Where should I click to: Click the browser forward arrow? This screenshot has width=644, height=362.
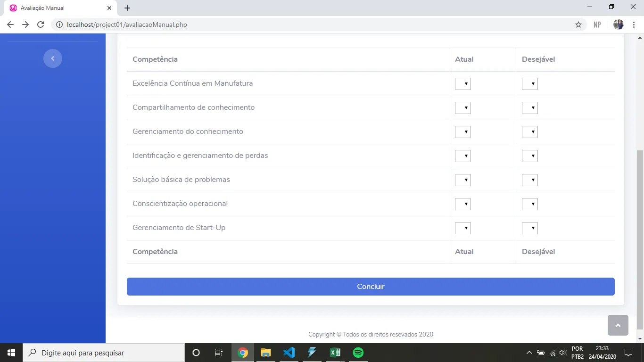pos(25,25)
